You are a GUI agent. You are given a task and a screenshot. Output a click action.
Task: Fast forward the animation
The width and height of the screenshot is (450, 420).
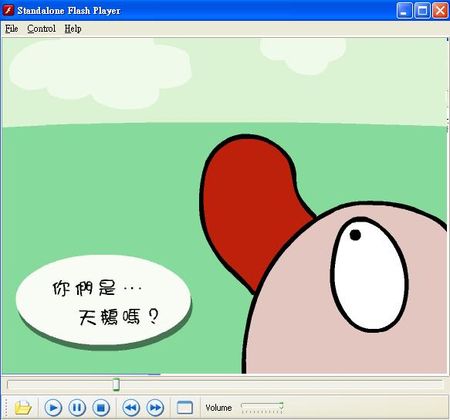coord(155,407)
